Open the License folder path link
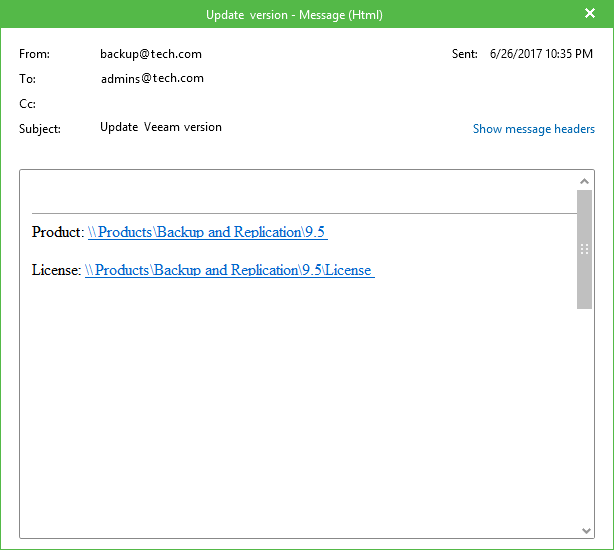Image resolution: width=614 pixels, height=550 pixels. [x=229, y=270]
